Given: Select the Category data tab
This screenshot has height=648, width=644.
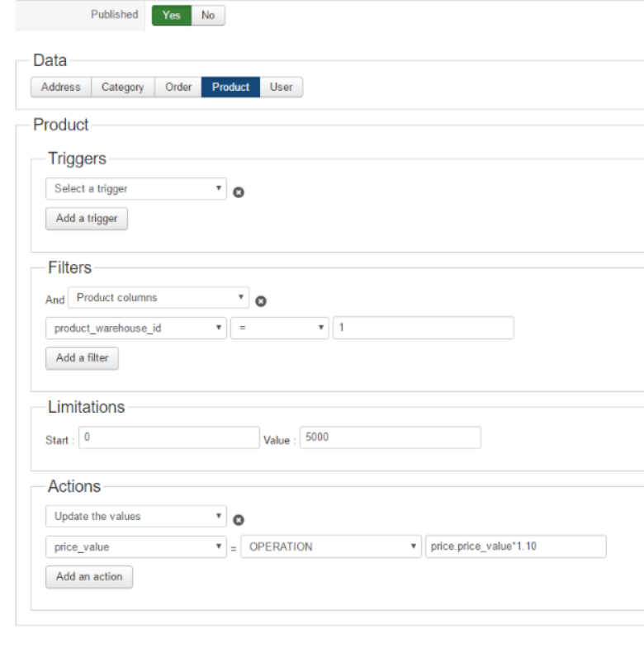Looking at the screenshot, I should point(122,87).
